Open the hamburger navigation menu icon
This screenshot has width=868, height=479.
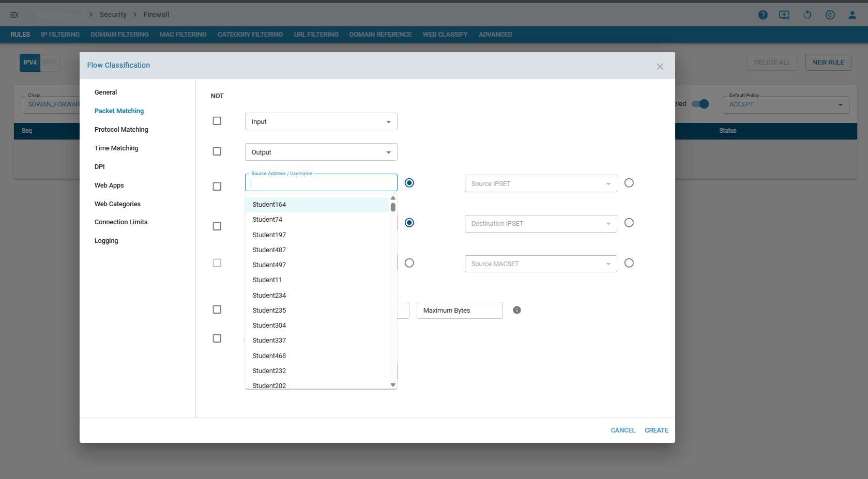coord(14,14)
